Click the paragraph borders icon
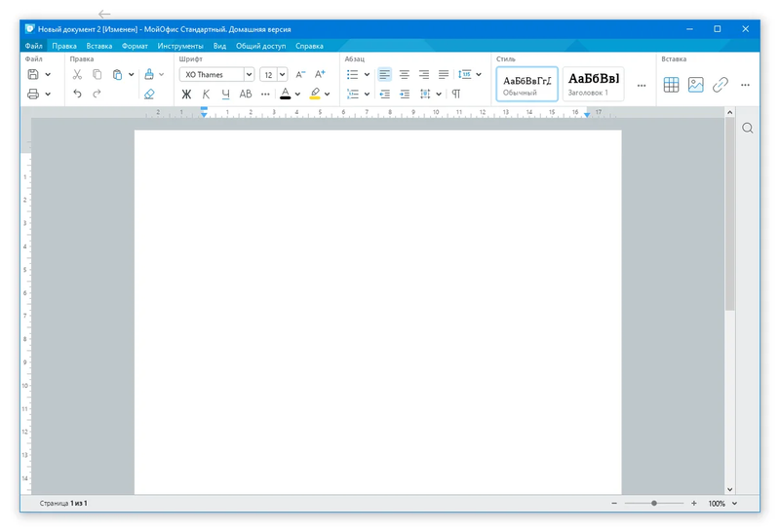The image size is (780, 532). tap(425, 94)
